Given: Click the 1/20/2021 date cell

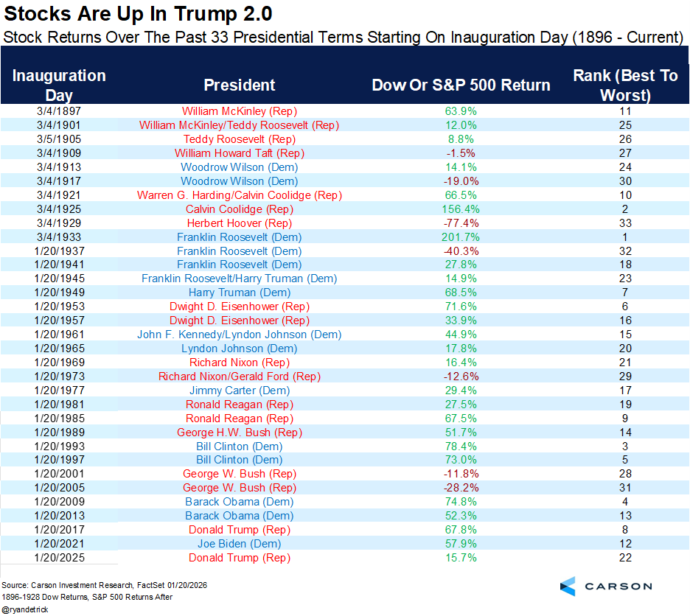Looking at the screenshot, I should click(59, 544).
